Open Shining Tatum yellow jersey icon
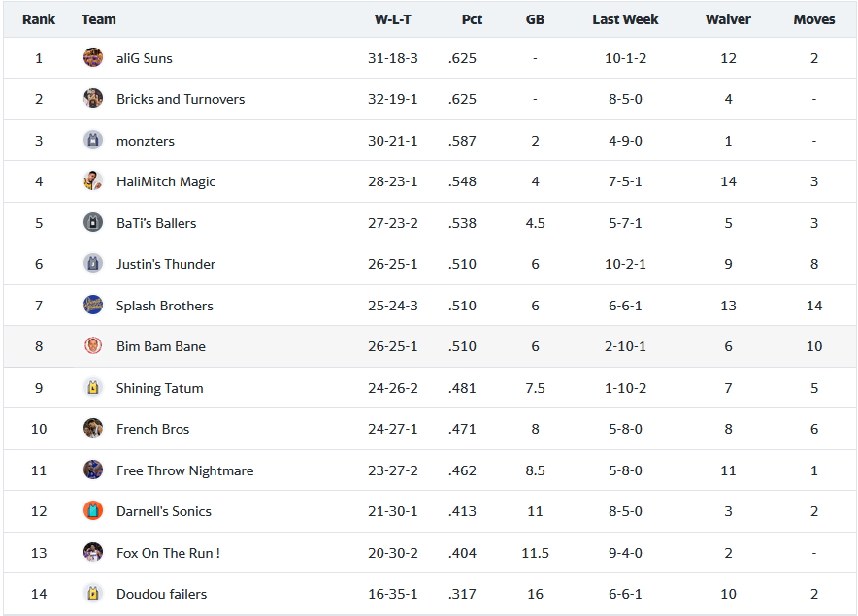Viewport: 858px width, 616px height. pos(93,387)
